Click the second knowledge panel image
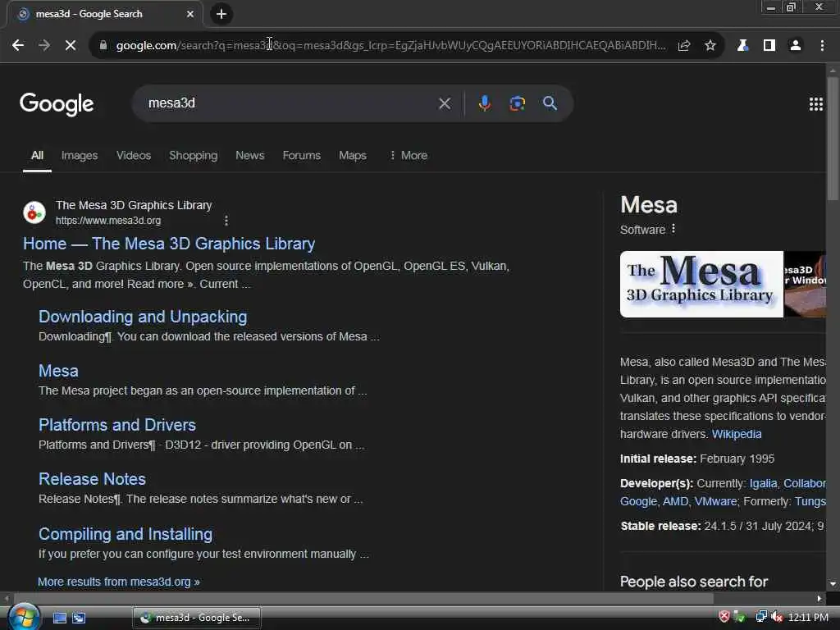 805,285
